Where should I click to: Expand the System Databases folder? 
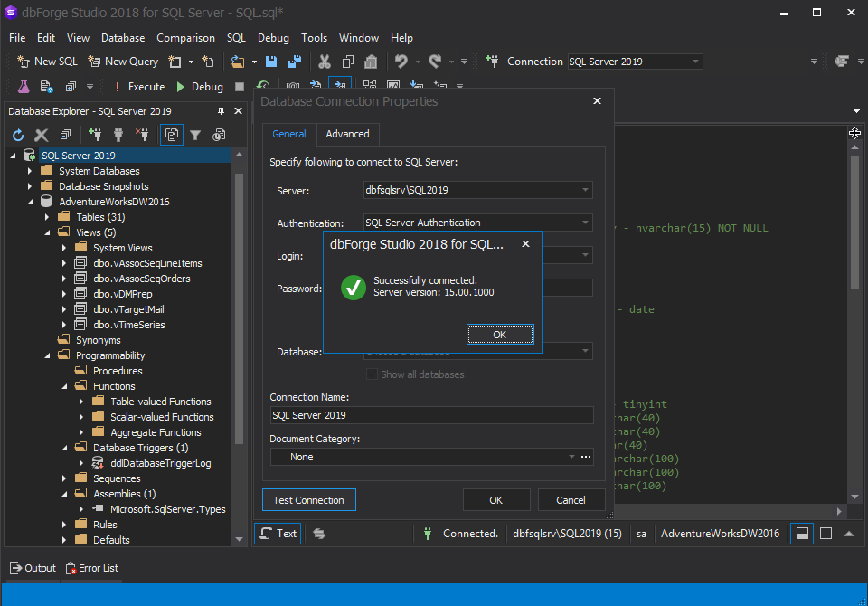click(x=30, y=171)
